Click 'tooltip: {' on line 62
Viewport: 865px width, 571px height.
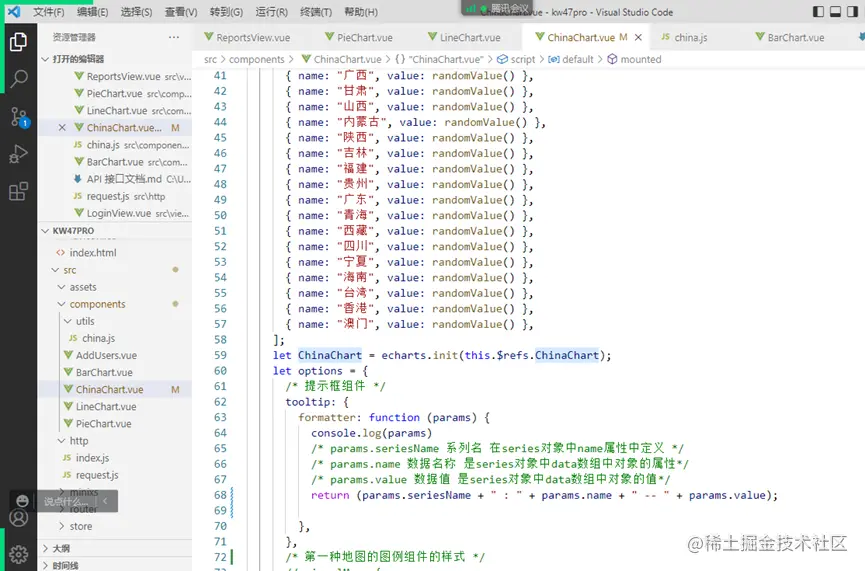317,402
